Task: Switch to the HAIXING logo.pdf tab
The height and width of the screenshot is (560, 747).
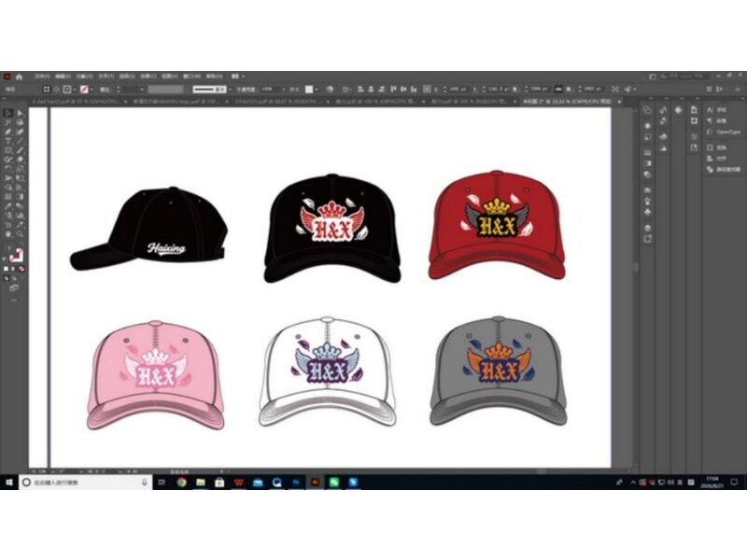Action: click(176, 102)
